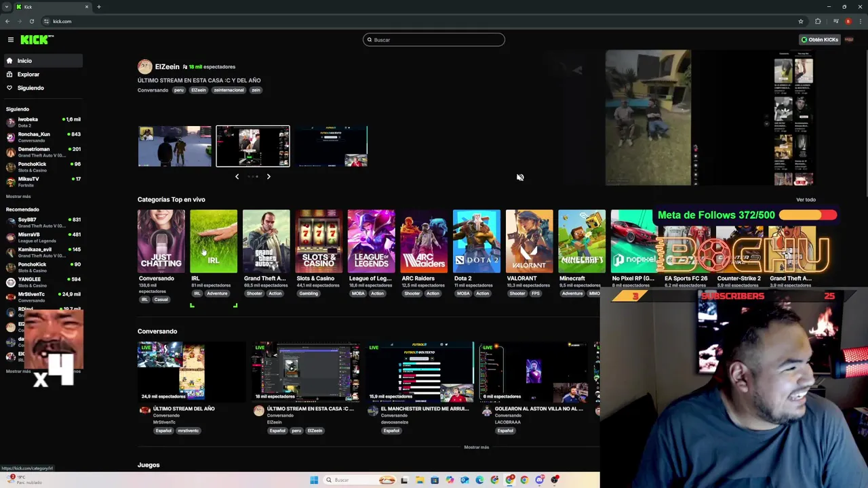The height and width of the screenshot is (488, 868).
Task: Open the VALORANT category
Action: (529, 241)
